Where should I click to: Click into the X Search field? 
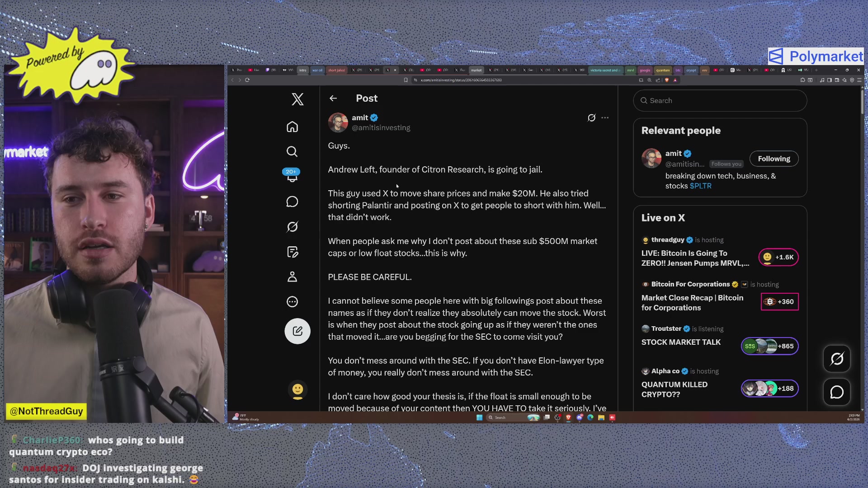coord(720,101)
